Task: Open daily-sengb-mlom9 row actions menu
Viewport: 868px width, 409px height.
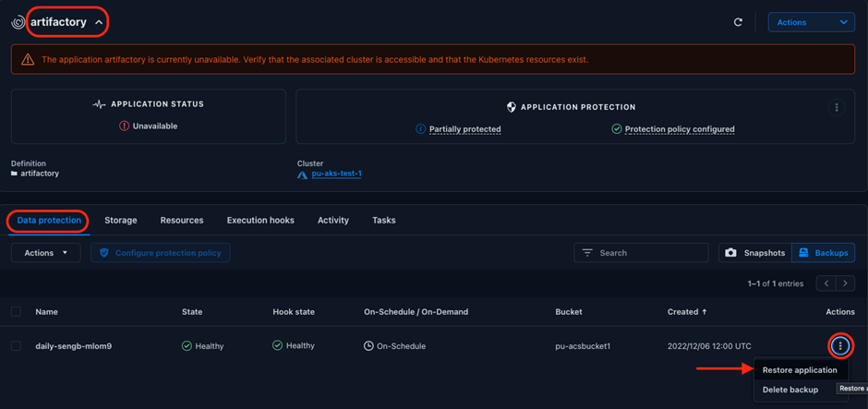Action: pyautogui.click(x=840, y=346)
